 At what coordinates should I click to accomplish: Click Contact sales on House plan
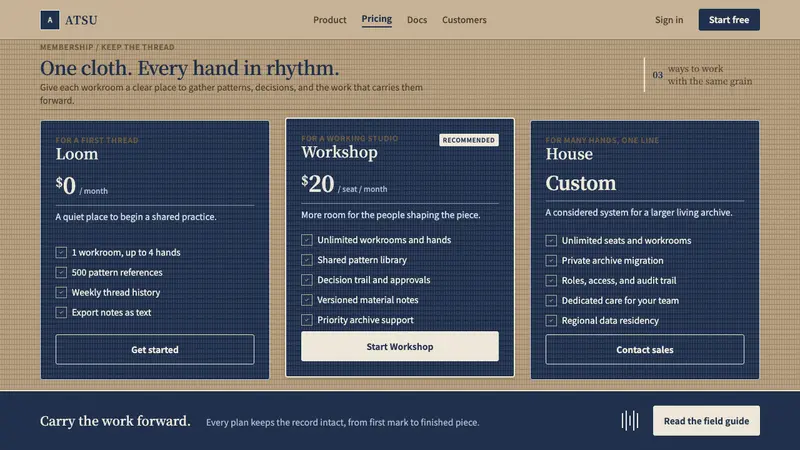pyautogui.click(x=644, y=349)
